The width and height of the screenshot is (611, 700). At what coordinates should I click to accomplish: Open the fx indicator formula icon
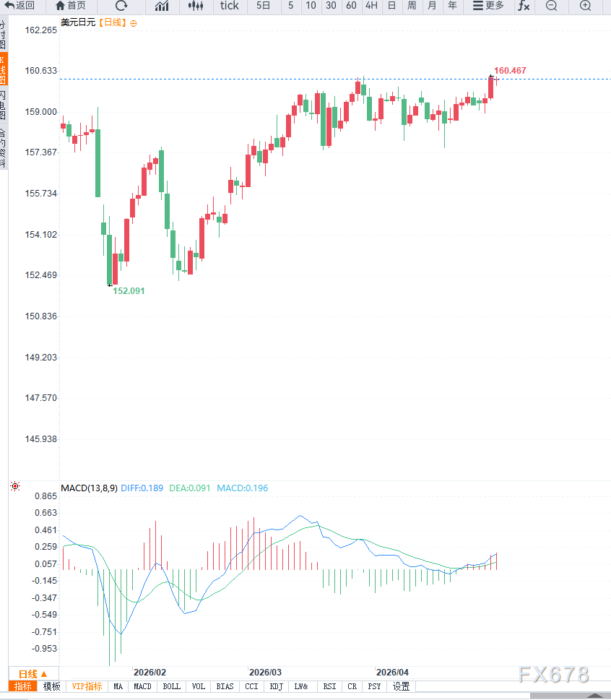pyautogui.click(x=524, y=7)
